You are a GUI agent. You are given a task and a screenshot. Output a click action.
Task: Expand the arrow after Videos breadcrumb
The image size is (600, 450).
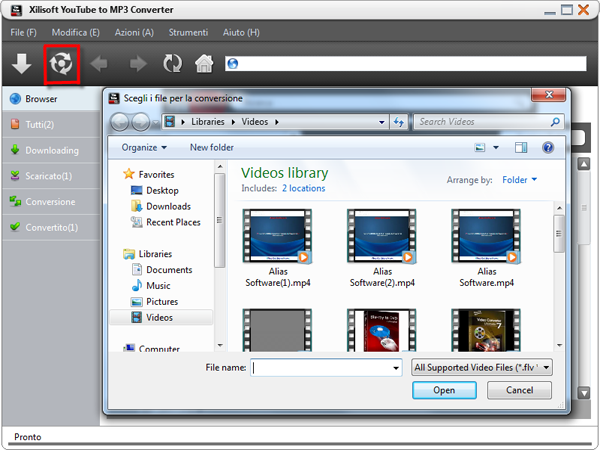pos(277,122)
